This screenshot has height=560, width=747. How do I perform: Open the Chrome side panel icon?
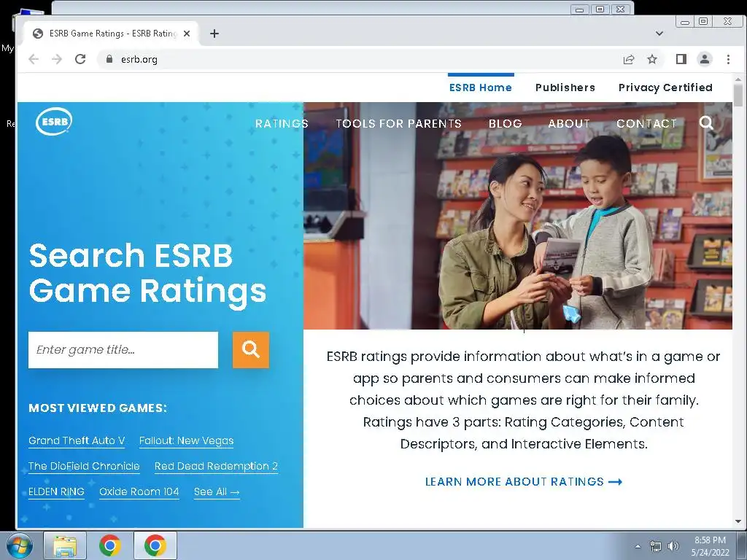pos(681,59)
